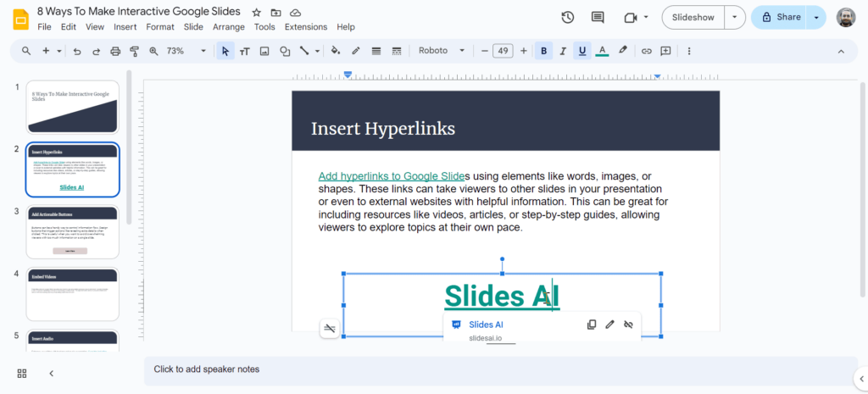Toggle bold formatting
868x394 pixels.
coord(543,51)
